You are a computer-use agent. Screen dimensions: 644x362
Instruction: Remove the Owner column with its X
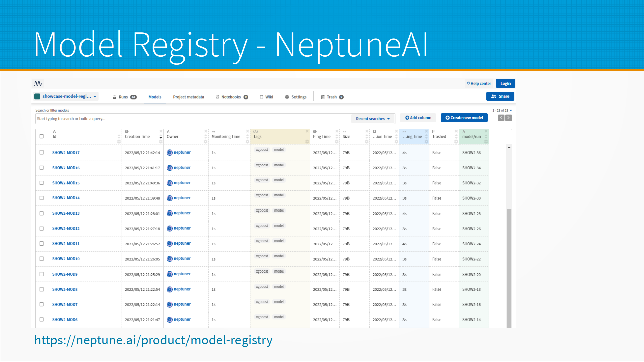click(206, 131)
